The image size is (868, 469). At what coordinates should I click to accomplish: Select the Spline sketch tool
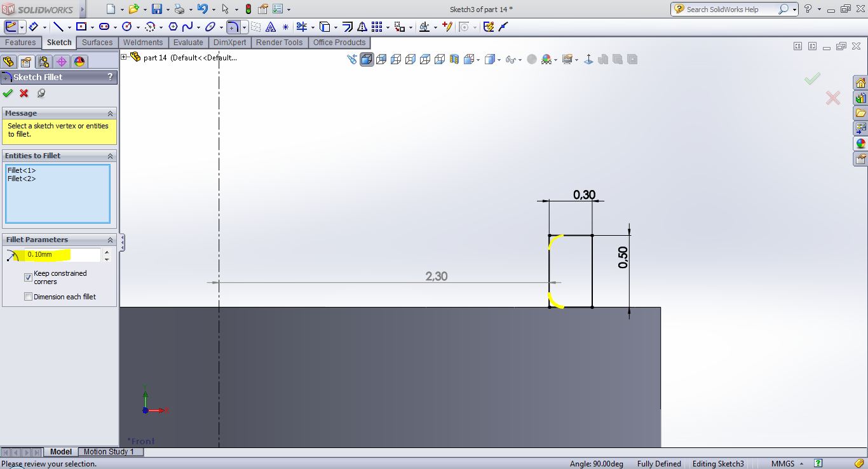tap(187, 27)
